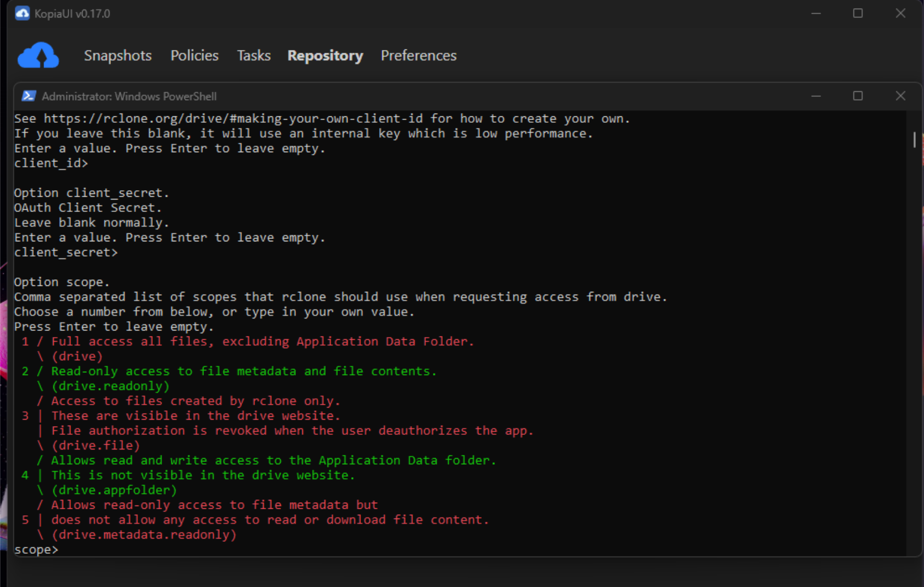The height and width of the screenshot is (587, 924).
Task: Click the '(drive.appfolder)' text
Action: (114, 490)
